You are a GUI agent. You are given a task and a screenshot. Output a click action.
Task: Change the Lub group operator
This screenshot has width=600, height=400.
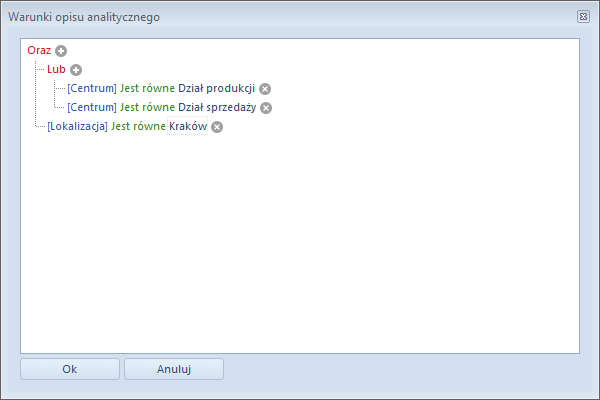pyautogui.click(x=56, y=69)
